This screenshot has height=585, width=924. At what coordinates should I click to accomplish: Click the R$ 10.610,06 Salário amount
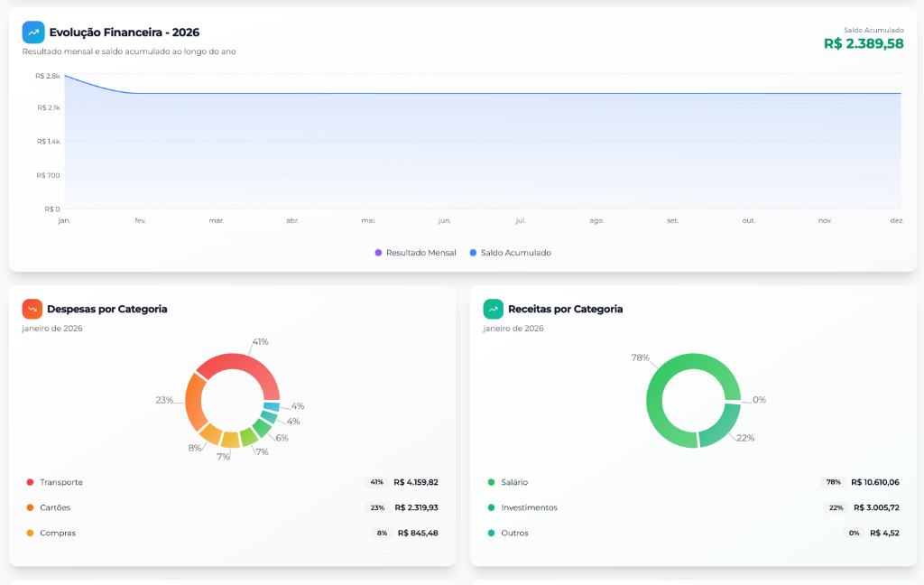point(875,482)
